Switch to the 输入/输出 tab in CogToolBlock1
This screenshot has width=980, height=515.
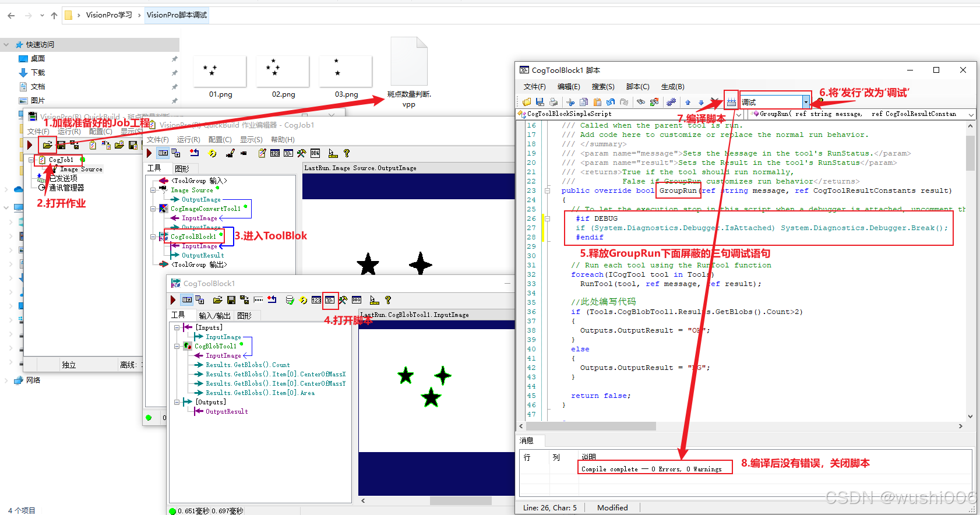(x=214, y=316)
